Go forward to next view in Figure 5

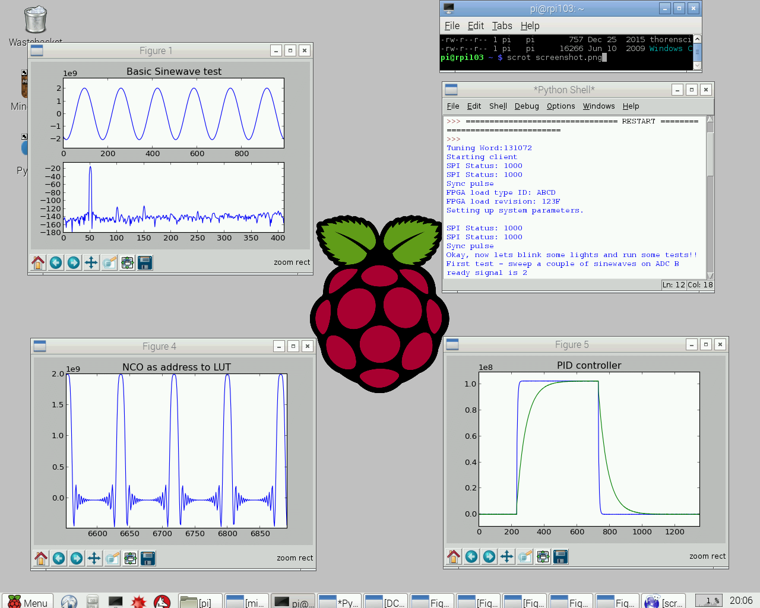pyautogui.click(x=489, y=557)
